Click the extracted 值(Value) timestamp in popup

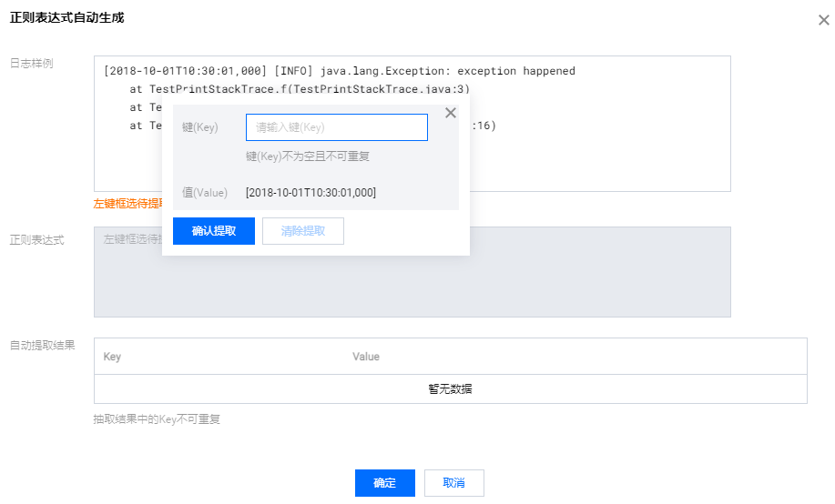coord(311,192)
